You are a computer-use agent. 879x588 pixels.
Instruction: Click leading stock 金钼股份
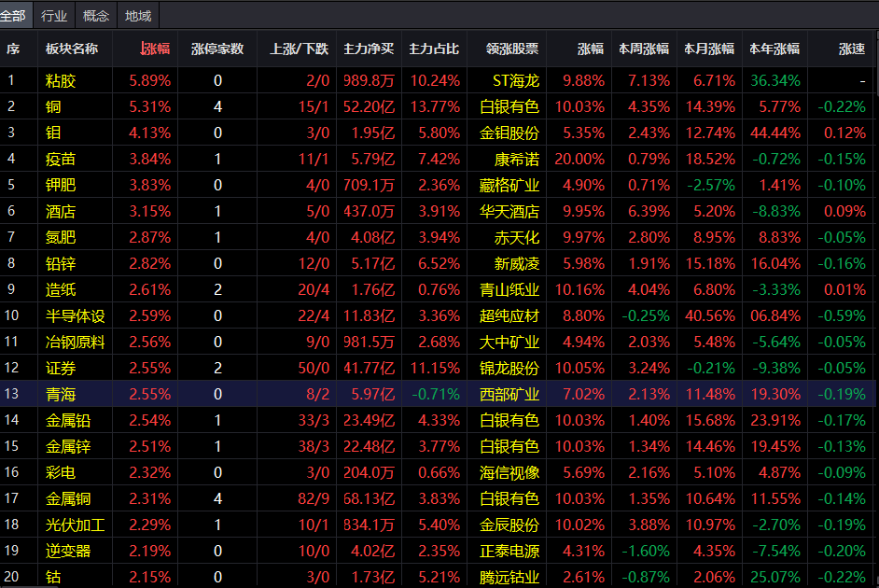[x=509, y=133]
